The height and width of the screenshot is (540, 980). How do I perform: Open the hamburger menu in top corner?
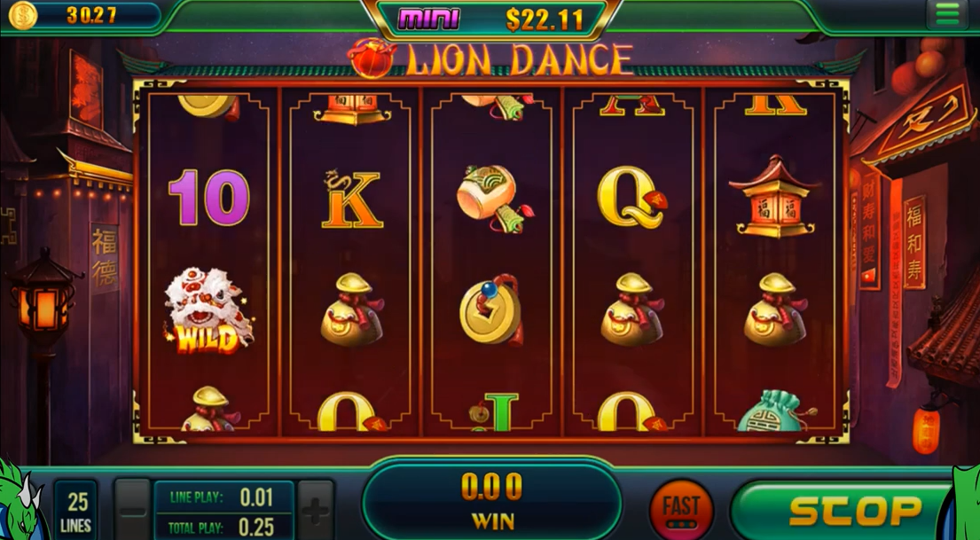point(947,14)
